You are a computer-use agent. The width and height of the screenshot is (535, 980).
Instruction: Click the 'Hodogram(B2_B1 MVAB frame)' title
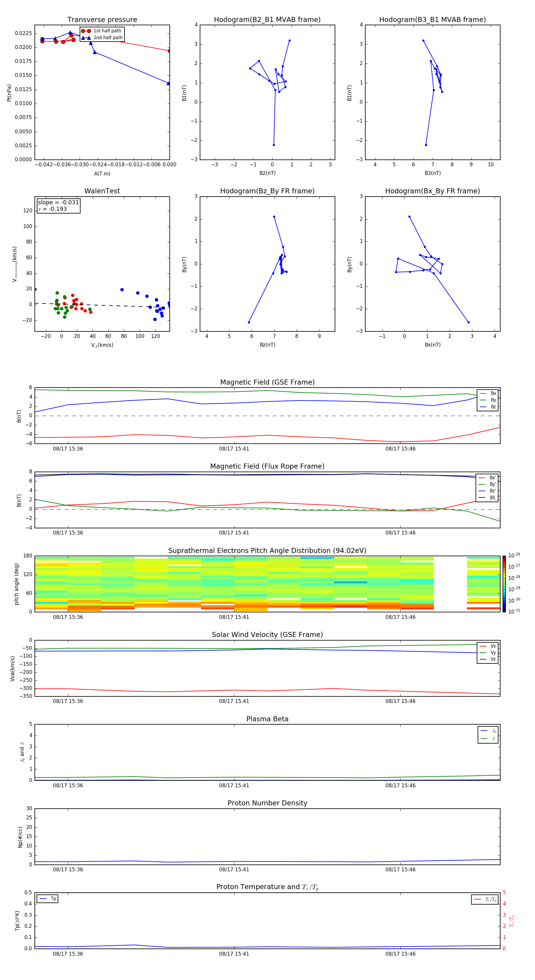click(267, 20)
